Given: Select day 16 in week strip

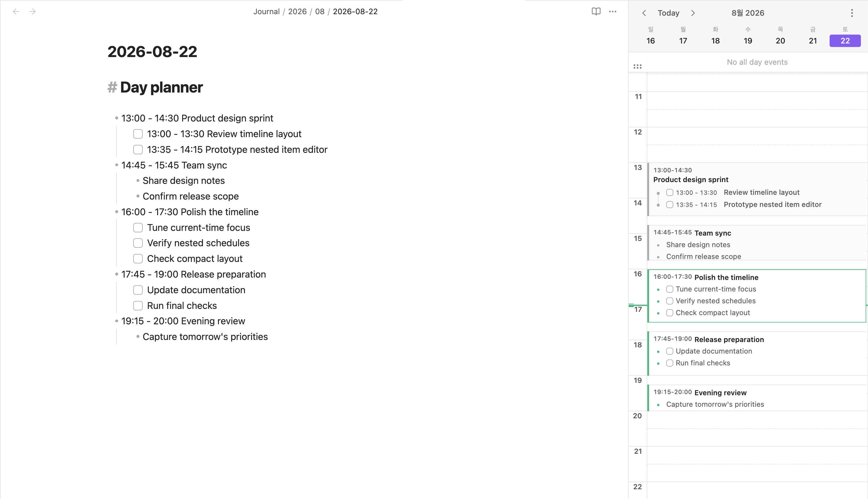Looking at the screenshot, I should [x=651, y=41].
